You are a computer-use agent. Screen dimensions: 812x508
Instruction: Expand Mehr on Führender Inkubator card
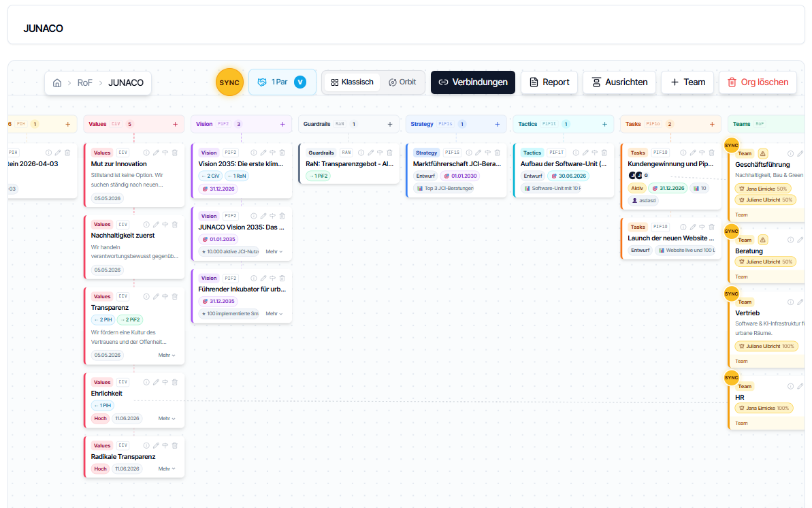coord(274,314)
